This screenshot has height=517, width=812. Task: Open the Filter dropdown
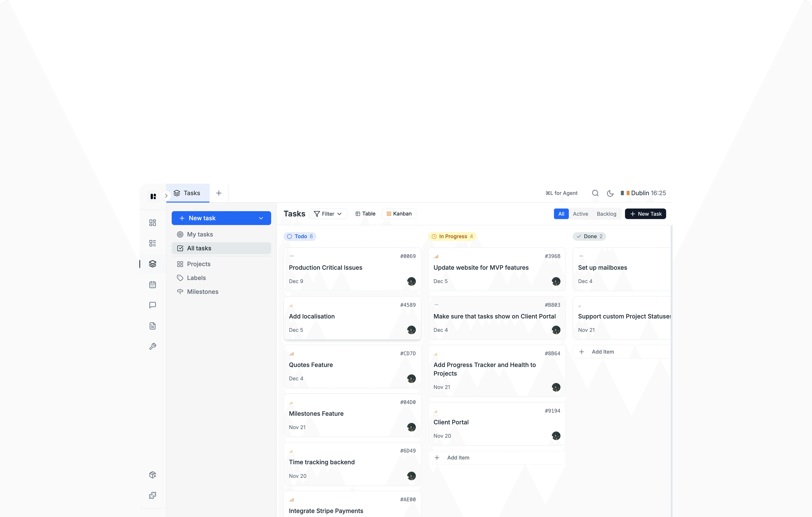pos(328,214)
